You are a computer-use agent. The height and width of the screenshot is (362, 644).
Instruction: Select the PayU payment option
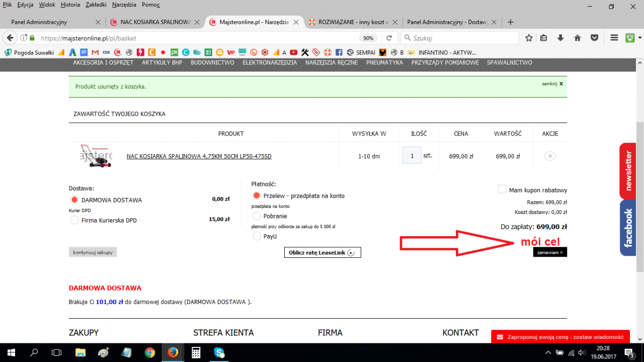coord(257,236)
